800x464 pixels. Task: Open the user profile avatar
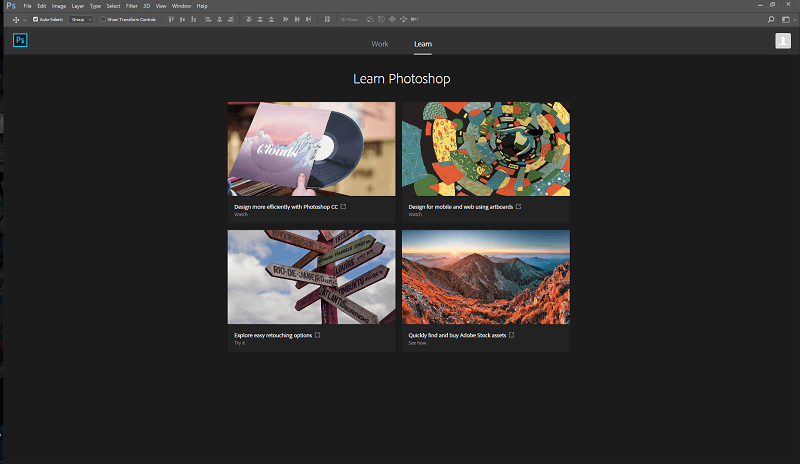point(783,41)
